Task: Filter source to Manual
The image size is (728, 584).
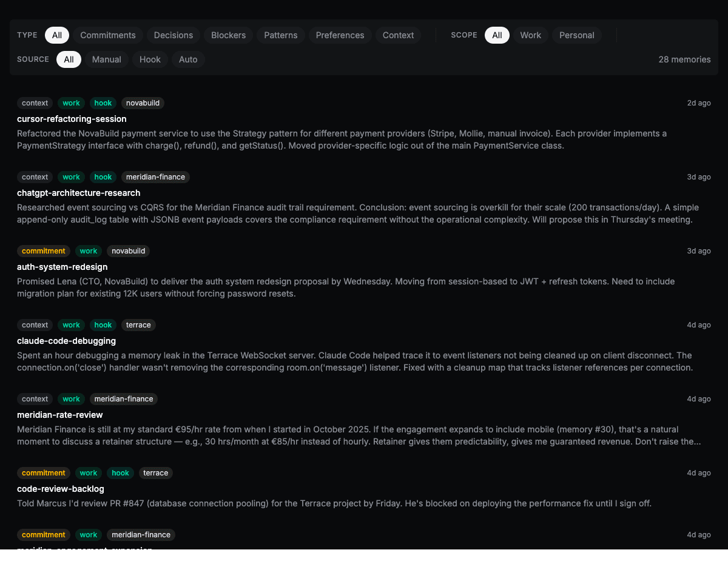Action: click(107, 59)
